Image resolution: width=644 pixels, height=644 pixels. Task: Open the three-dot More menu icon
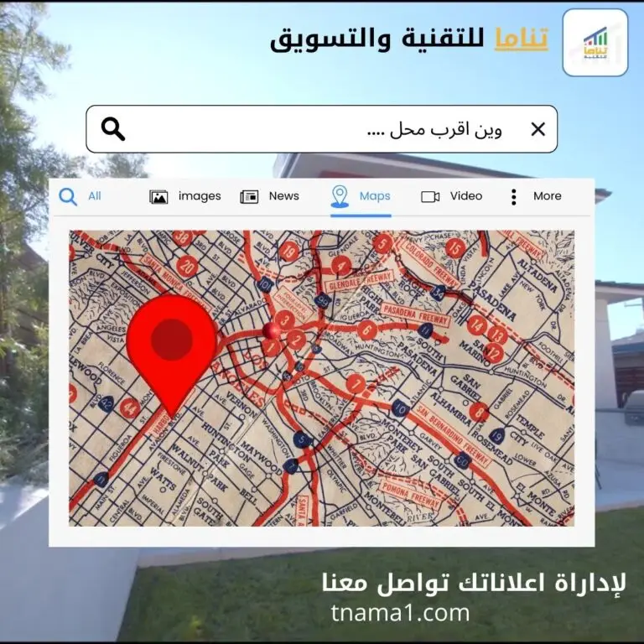coord(513,197)
